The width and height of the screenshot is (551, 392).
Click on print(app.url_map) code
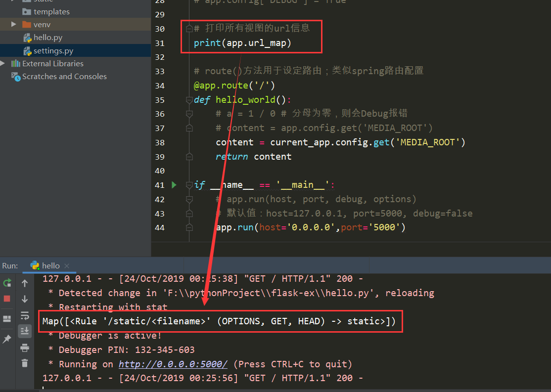point(242,43)
